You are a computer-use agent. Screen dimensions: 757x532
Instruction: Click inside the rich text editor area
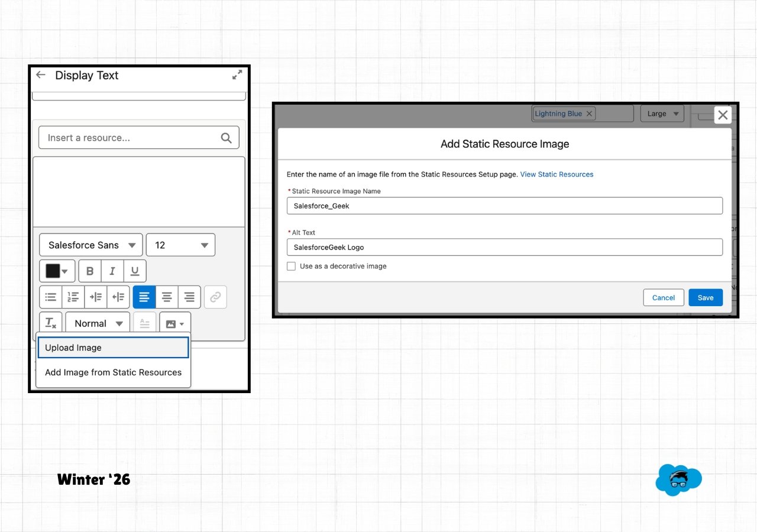pyautogui.click(x=139, y=192)
